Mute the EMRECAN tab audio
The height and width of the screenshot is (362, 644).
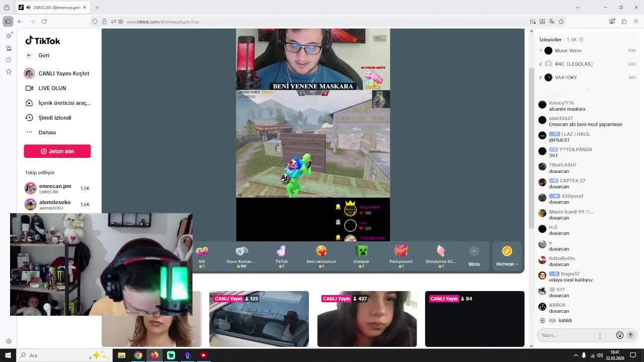(28, 8)
